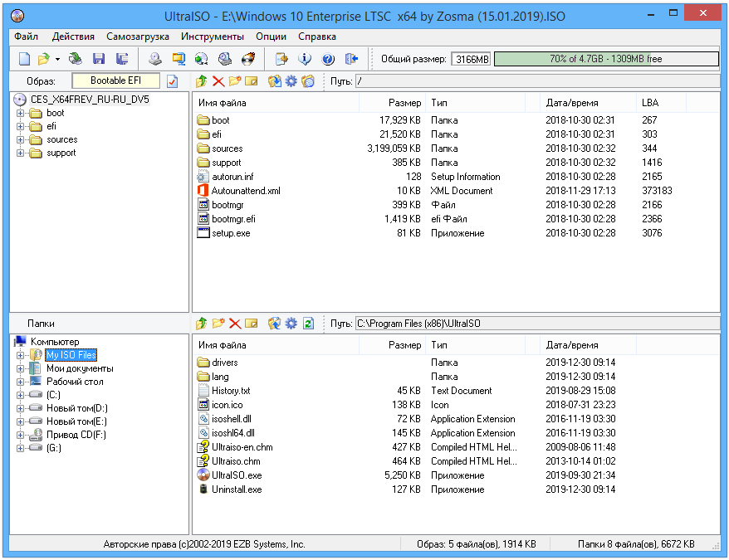Expand the sources folder in image tree
This screenshot has width=729, height=560.
[x=20, y=140]
